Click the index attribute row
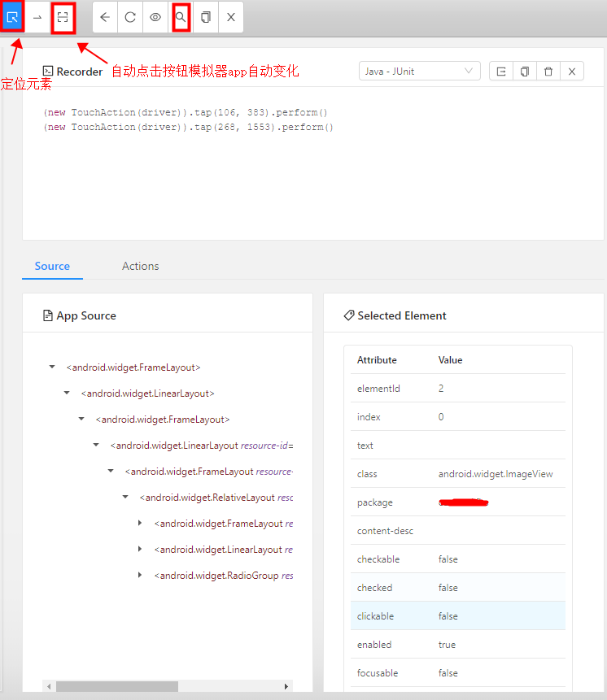The height and width of the screenshot is (700, 607). (458, 416)
